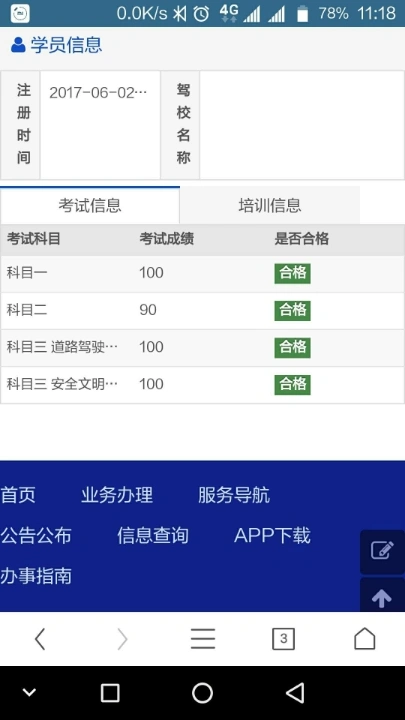
Task: Tap the browser forward arrow
Action: coord(122,639)
